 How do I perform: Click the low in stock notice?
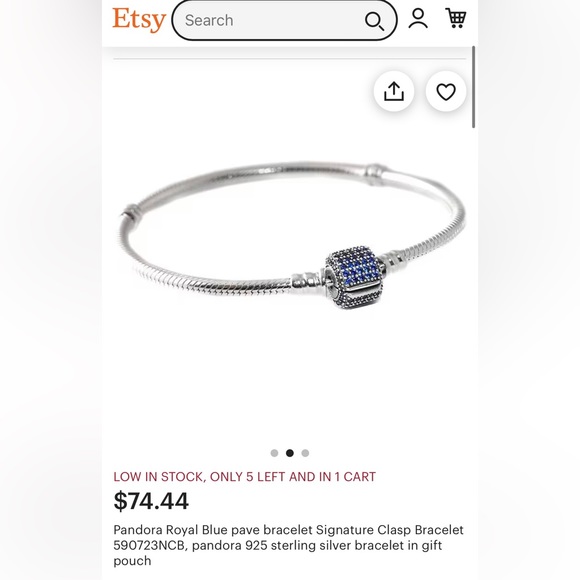click(x=245, y=476)
